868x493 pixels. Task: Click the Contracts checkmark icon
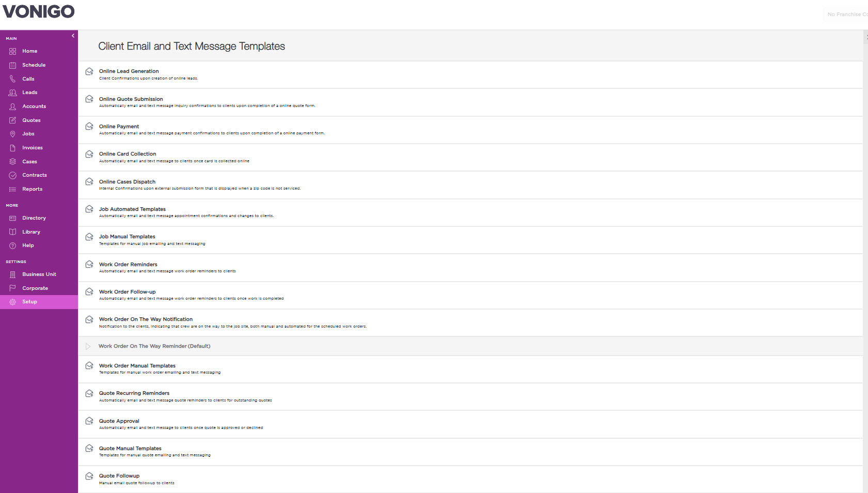(12, 175)
